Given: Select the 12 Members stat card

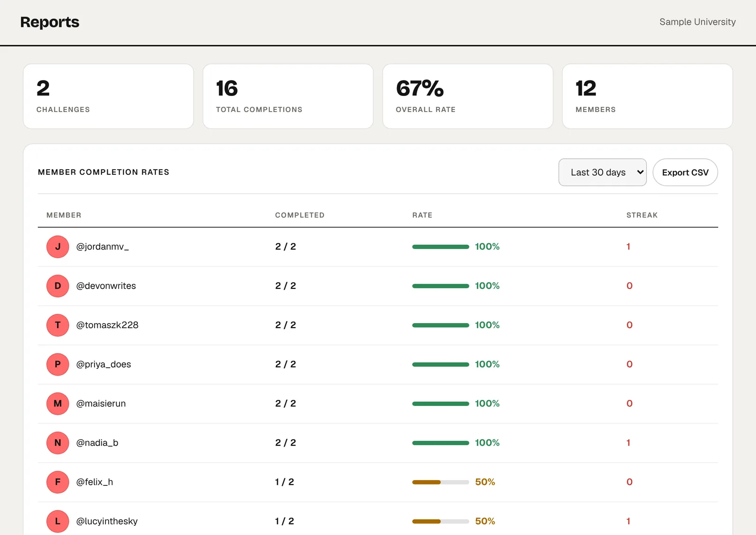Looking at the screenshot, I should (x=647, y=96).
